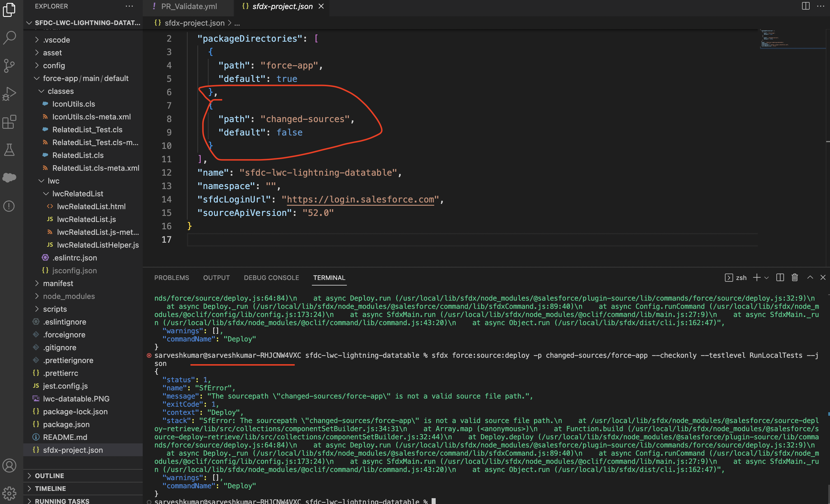Maximize the panel with the chevron-up toggle
The width and height of the screenshot is (830, 504).
coord(810,277)
